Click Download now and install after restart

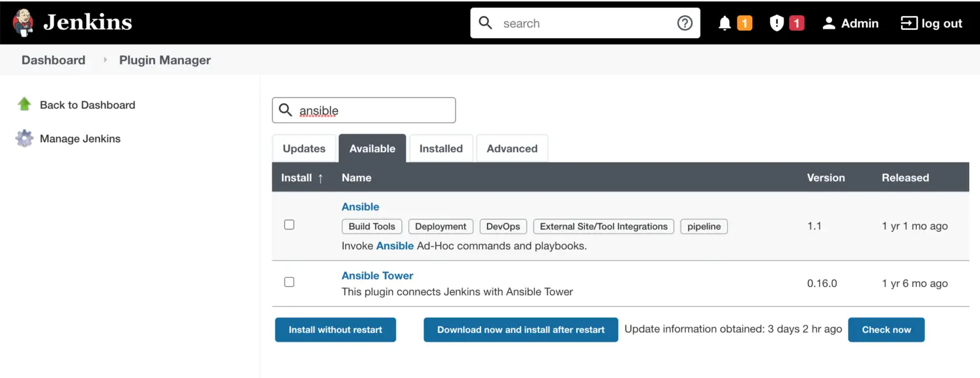point(521,330)
